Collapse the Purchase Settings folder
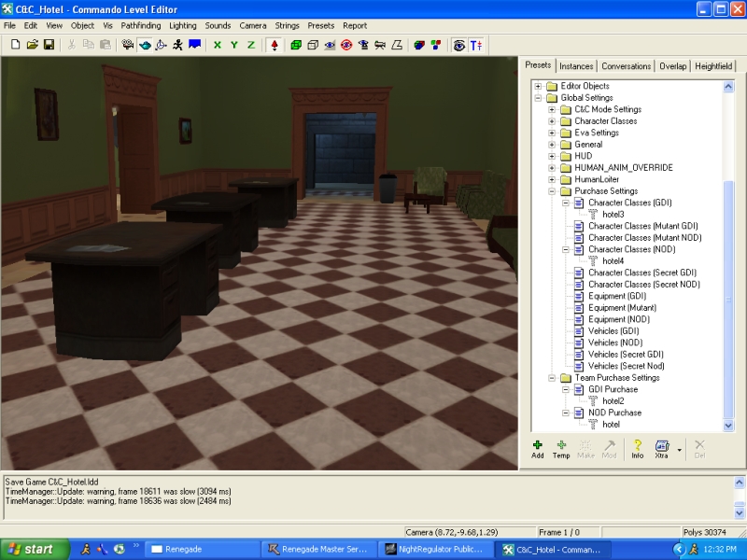Image resolution: width=747 pixels, height=560 pixels. [x=552, y=191]
